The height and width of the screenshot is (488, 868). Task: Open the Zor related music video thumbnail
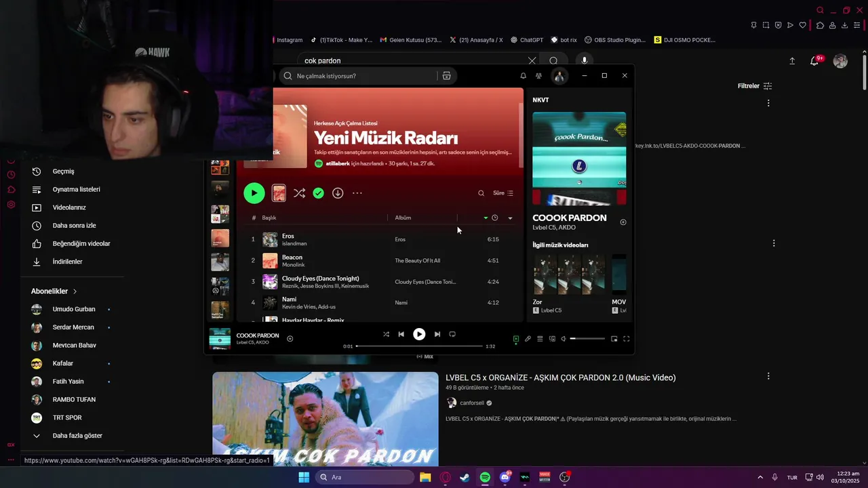(x=569, y=274)
